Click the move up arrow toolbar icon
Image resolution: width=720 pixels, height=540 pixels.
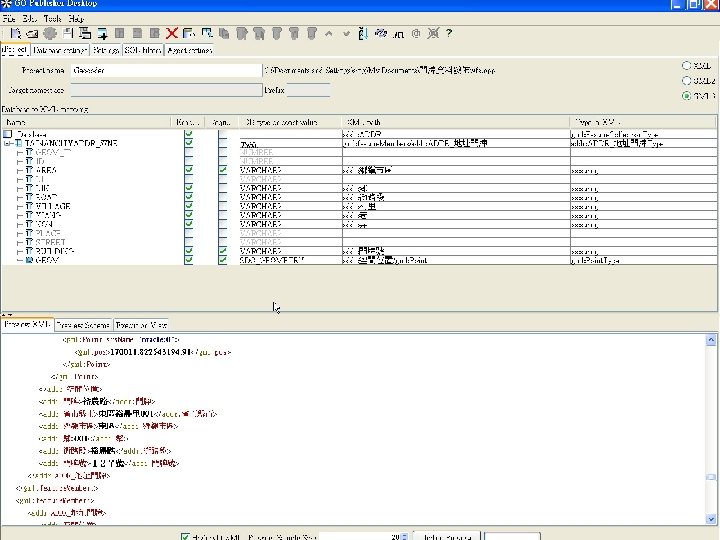329,34
